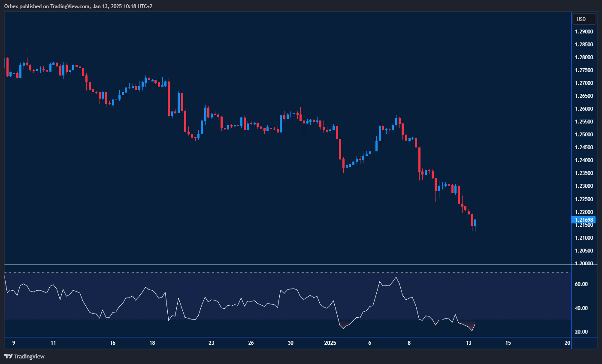Image resolution: width=602 pixels, height=364 pixels.
Task: Click the 16 date marker on time axis
Action: point(112,343)
